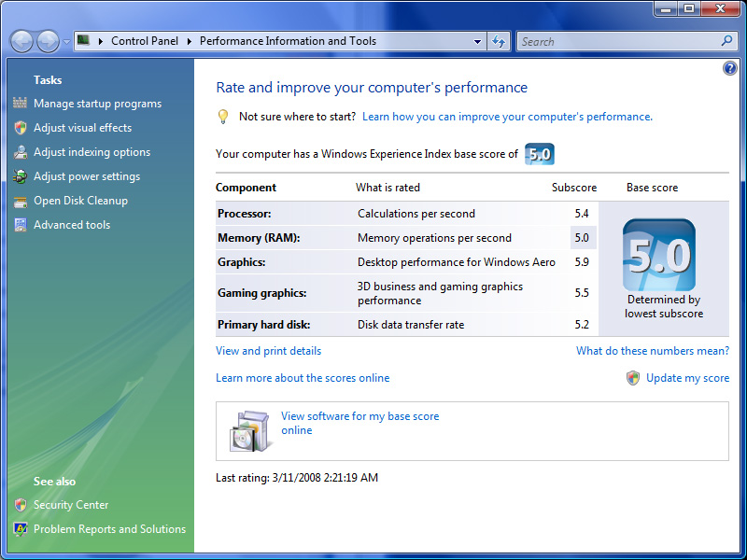Click the Gaming graphics: component label

pos(262,293)
